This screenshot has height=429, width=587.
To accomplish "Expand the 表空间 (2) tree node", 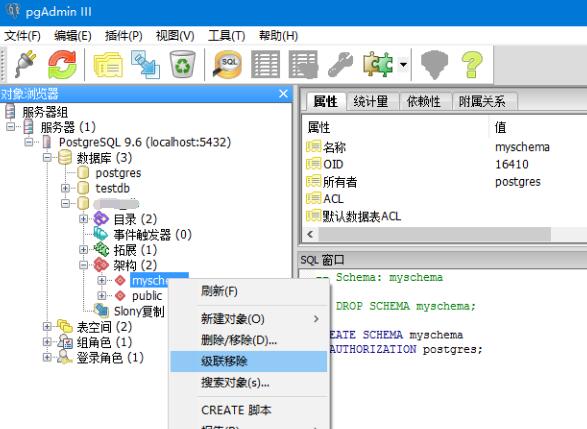I will (x=47, y=326).
